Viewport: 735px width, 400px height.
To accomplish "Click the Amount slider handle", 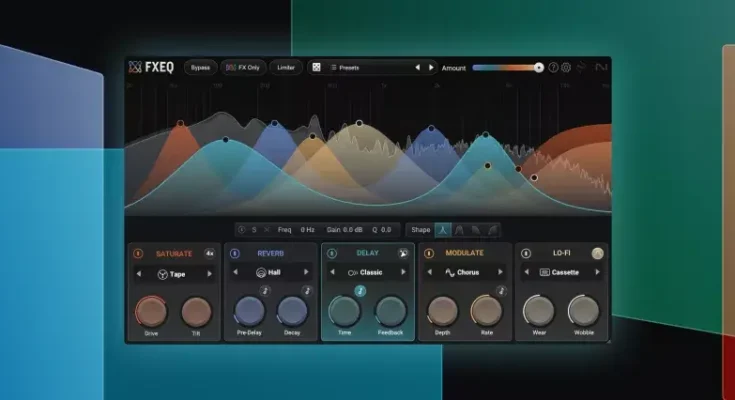I will (539, 68).
